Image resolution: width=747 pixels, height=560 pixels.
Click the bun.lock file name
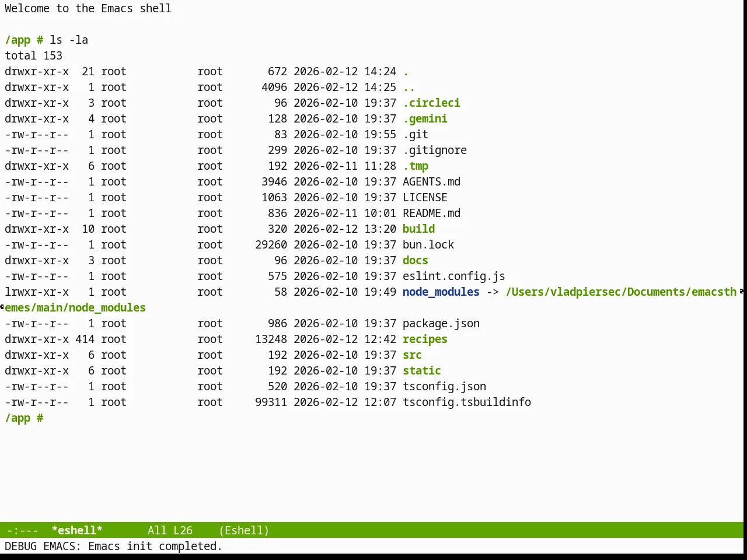(x=428, y=245)
